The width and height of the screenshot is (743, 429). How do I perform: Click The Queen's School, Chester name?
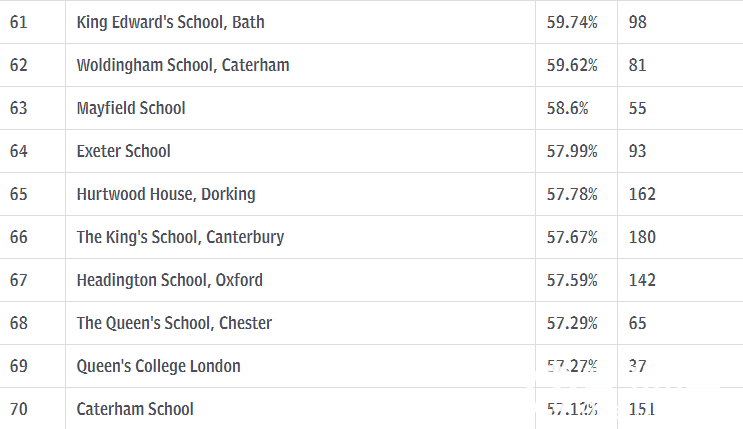coord(174,323)
